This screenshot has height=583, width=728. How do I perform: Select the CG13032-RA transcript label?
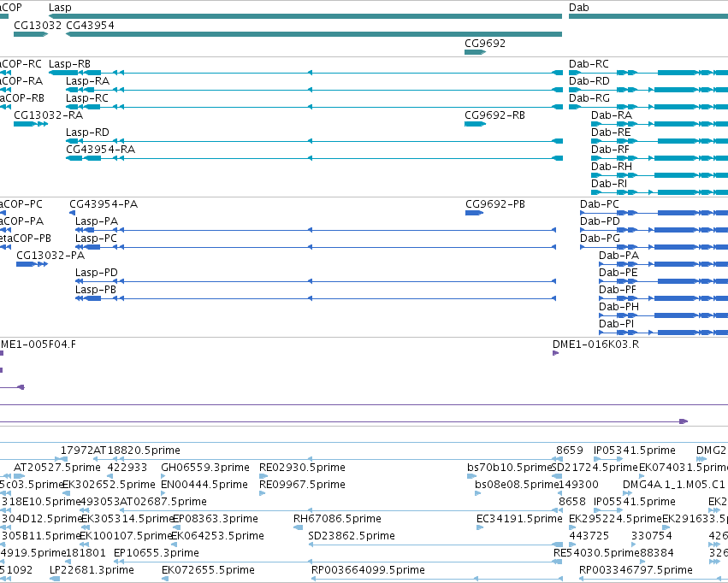point(48,115)
